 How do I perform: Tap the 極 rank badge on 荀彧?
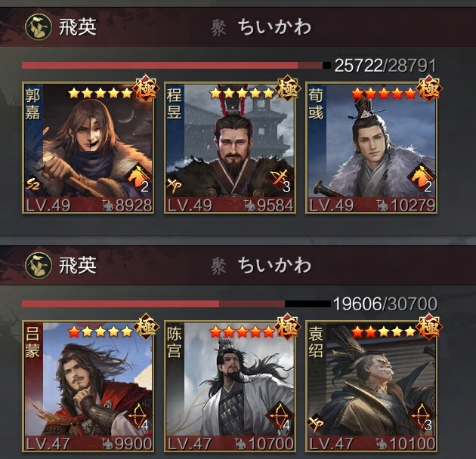pyautogui.click(x=428, y=88)
